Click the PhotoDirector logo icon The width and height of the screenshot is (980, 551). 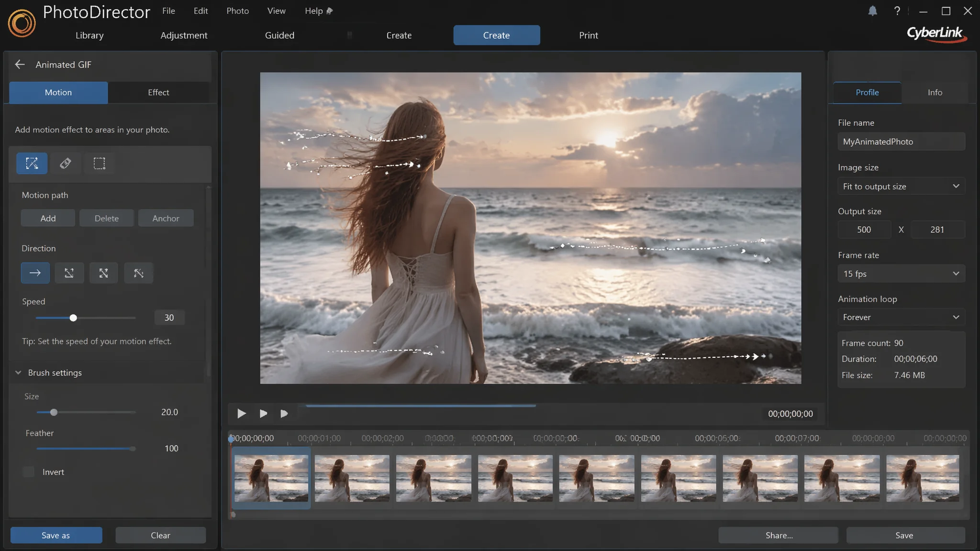[x=22, y=23]
